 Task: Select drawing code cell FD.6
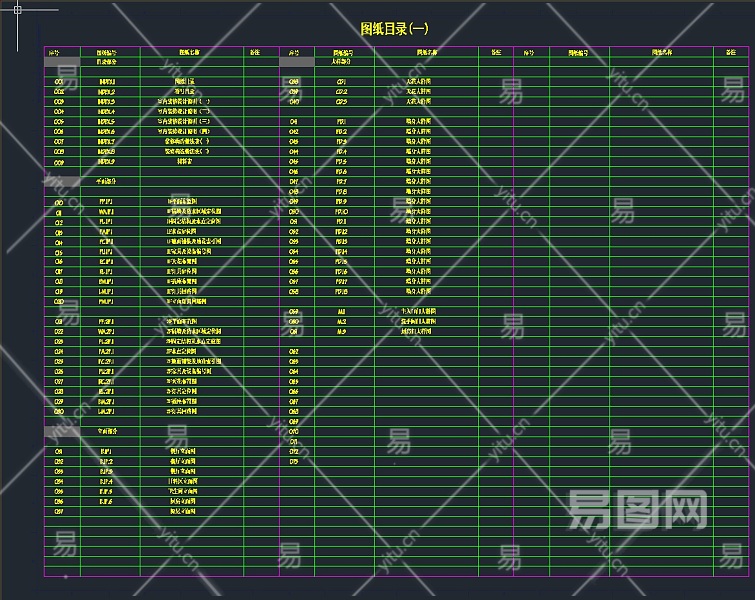tap(341, 172)
